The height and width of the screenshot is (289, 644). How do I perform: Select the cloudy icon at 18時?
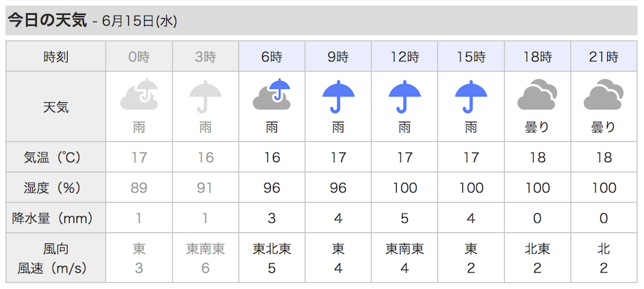pyautogui.click(x=537, y=95)
